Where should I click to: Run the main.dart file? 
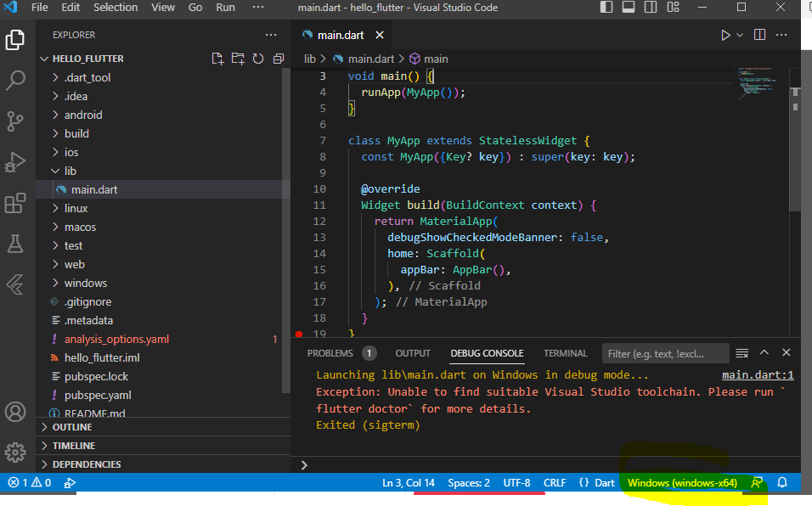click(x=725, y=35)
